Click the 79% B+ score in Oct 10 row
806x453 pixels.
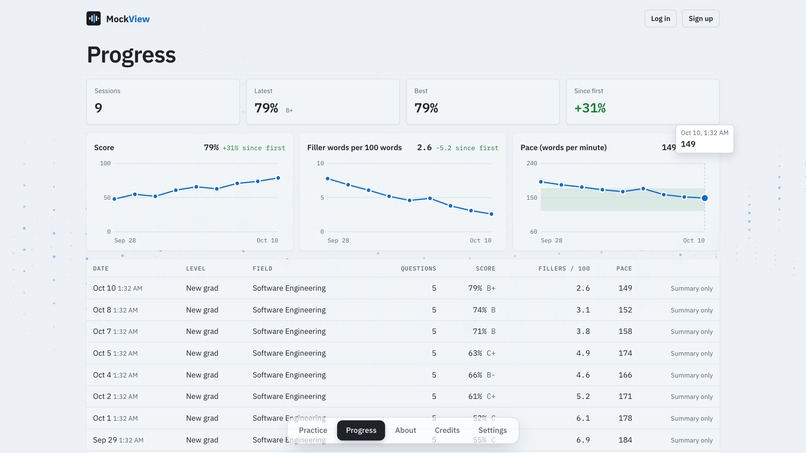point(482,288)
